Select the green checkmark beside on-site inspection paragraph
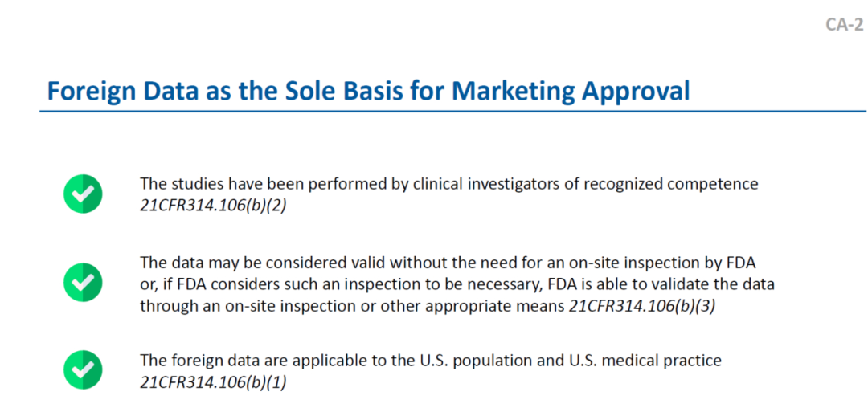868x408 pixels. (83, 283)
